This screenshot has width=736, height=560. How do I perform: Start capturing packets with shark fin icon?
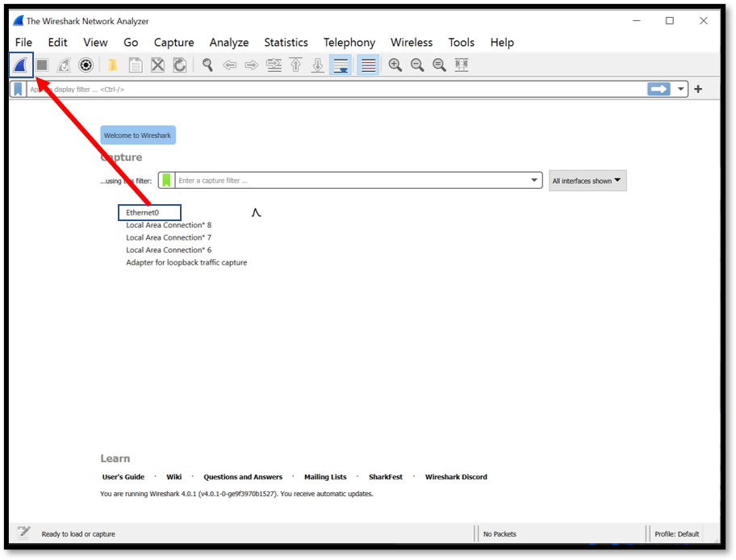20,65
